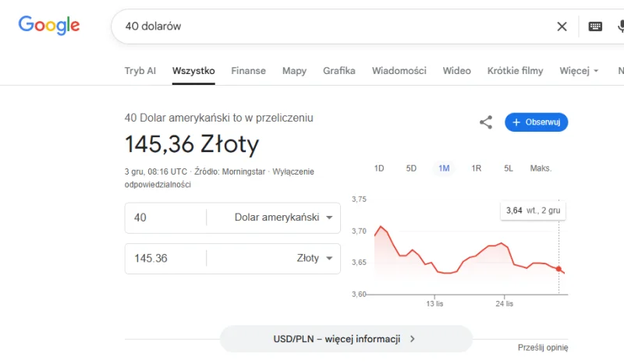The width and height of the screenshot is (624, 364).
Task: Open the on-screen keyboard icon
Action: (x=595, y=27)
